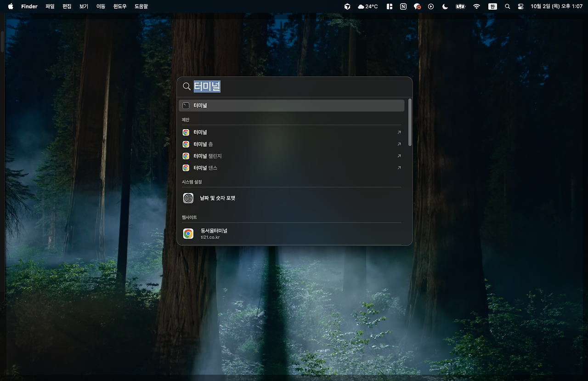Open the 동서울터미널 website result
588x381 pixels.
(292, 233)
